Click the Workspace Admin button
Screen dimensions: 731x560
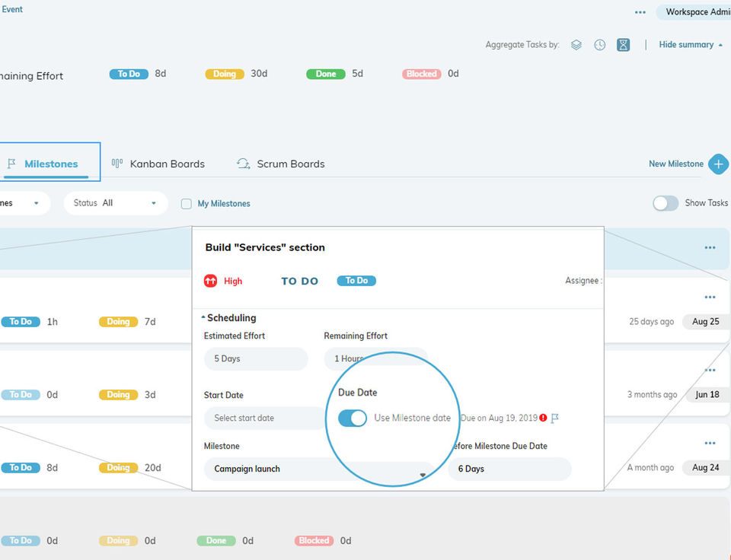(x=694, y=12)
